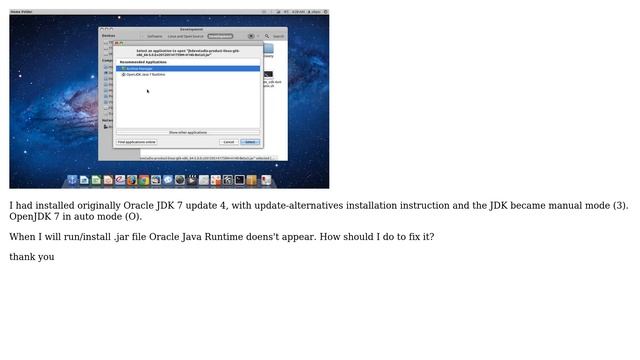Open the Thunderbird mail icon in dock
Image resolution: width=640 pixels, height=360 pixels.
[x=156, y=180]
